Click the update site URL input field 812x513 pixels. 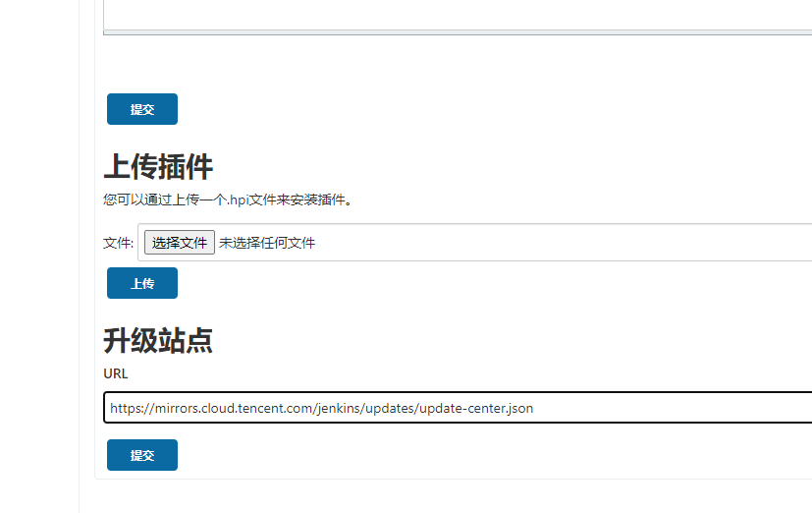458,408
